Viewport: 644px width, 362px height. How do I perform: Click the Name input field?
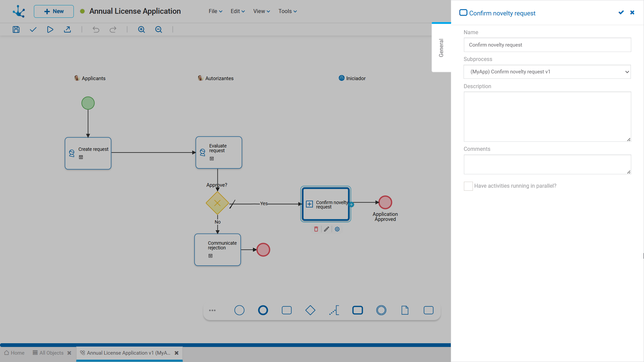tap(547, 45)
